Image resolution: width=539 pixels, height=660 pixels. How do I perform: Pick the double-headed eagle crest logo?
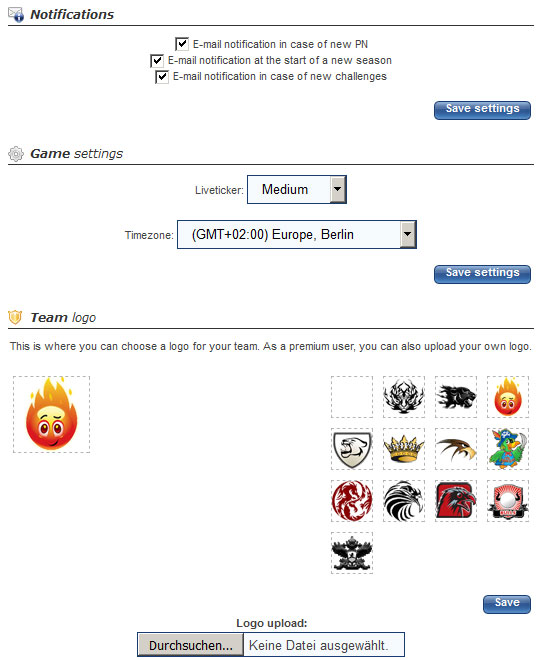point(352,553)
